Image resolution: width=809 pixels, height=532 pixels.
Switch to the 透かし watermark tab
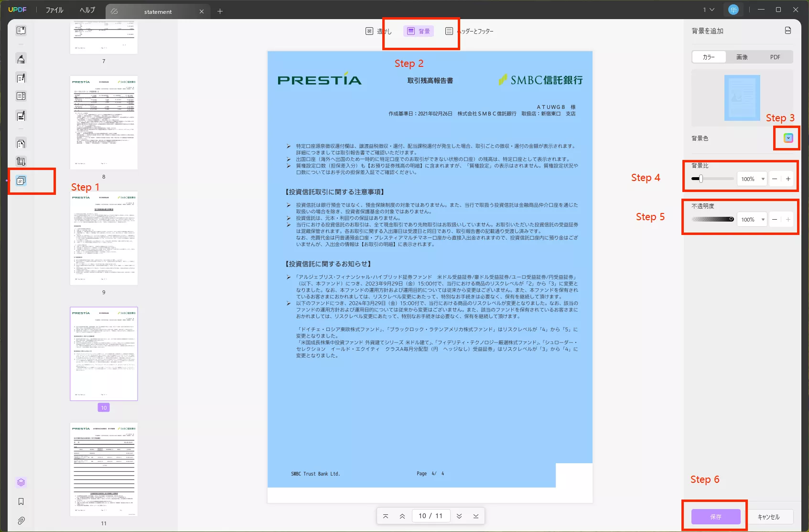pyautogui.click(x=378, y=31)
